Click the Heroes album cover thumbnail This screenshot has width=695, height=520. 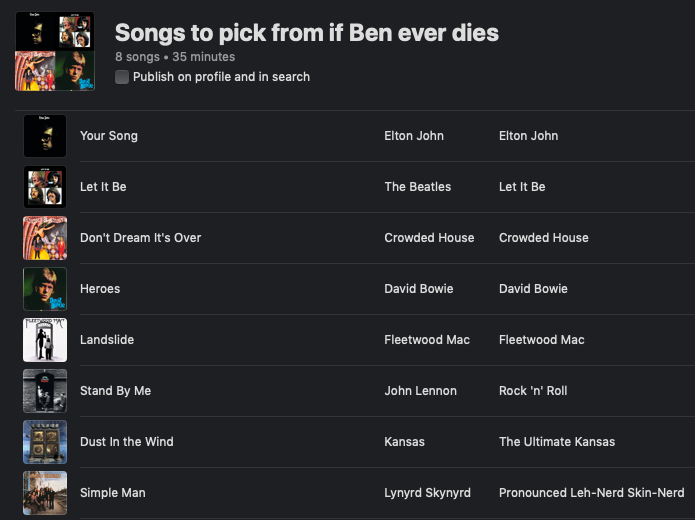(45, 289)
